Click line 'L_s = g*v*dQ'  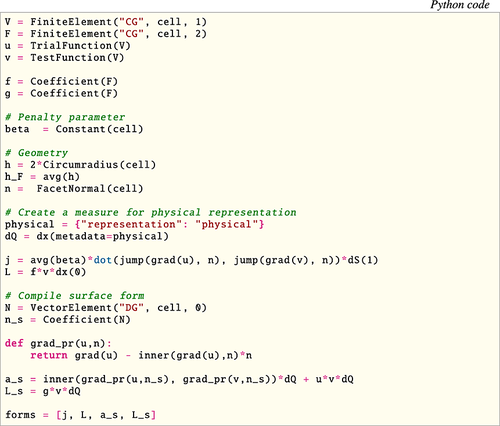43,391
